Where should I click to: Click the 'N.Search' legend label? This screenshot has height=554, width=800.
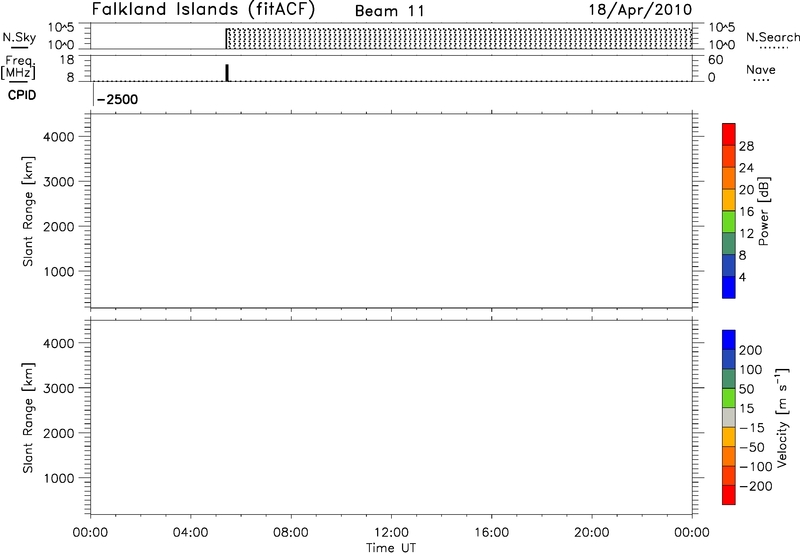(x=772, y=37)
